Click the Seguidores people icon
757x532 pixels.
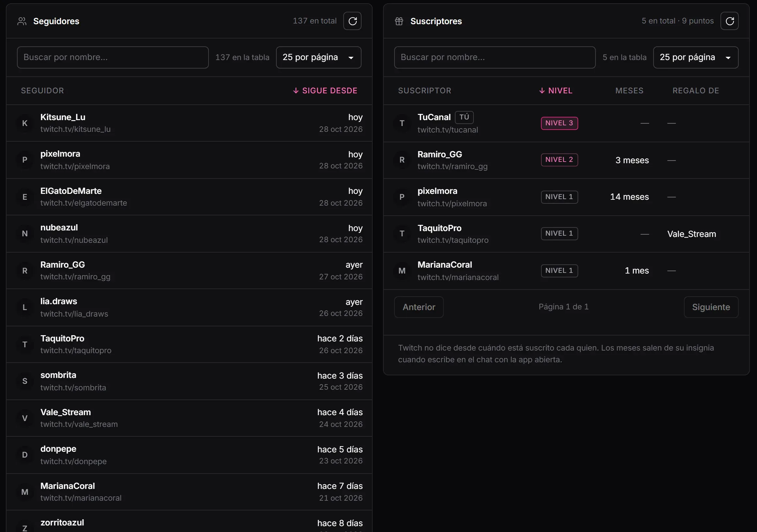pyautogui.click(x=22, y=21)
